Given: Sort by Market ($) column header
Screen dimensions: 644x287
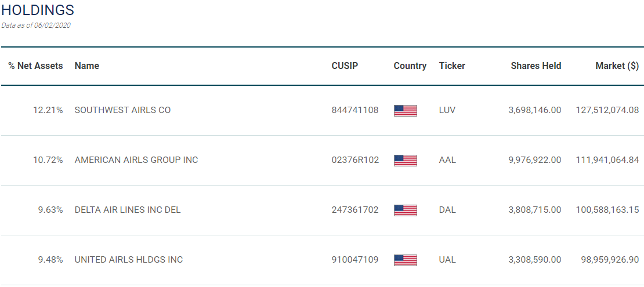Looking at the screenshot, I should point(617,66).
